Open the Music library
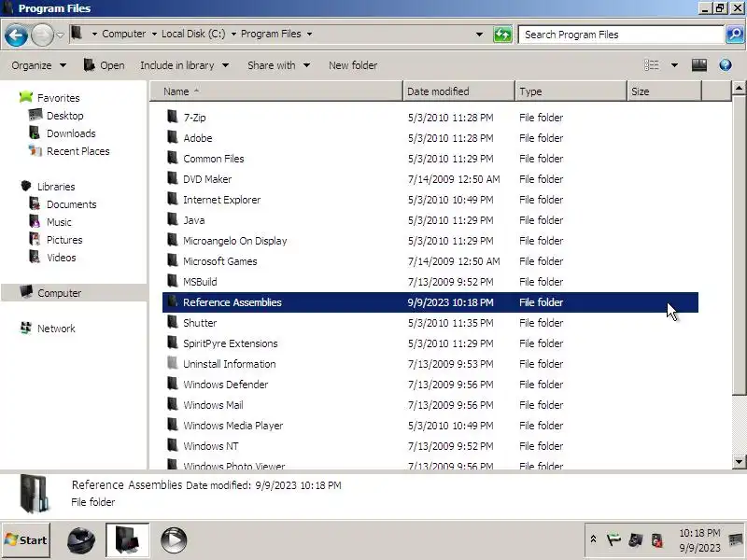747x560 pixels. pyautogui.click(x=59, y=222)
